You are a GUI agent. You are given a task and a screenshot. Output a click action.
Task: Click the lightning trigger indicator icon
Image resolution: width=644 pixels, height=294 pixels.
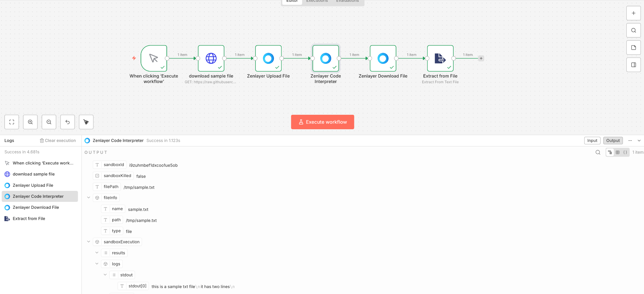pos(134,58)
